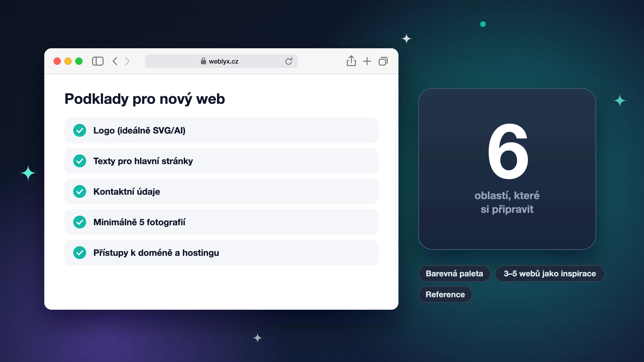644x362 pixels.
Task: Click the padlock icon in the address bar
Action: [x=203, y=61]
